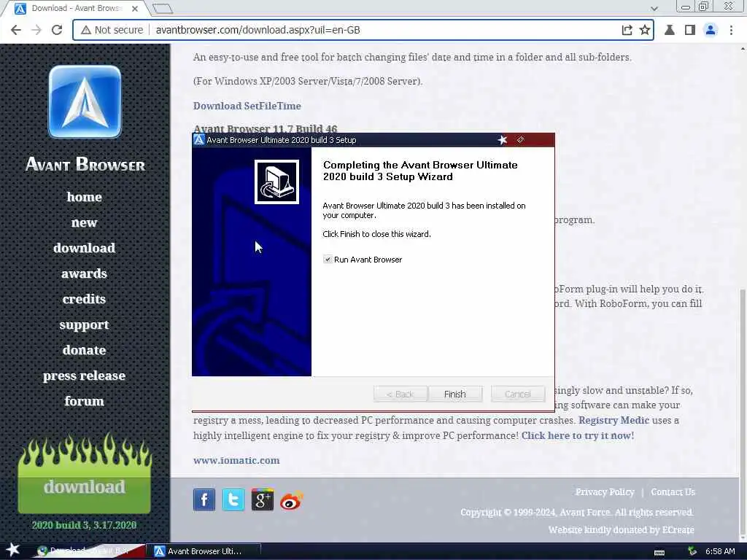Viewport: 747px width, 560px height.
Task: Click the disabled Cancel button in setup
Action: [518, 394]
